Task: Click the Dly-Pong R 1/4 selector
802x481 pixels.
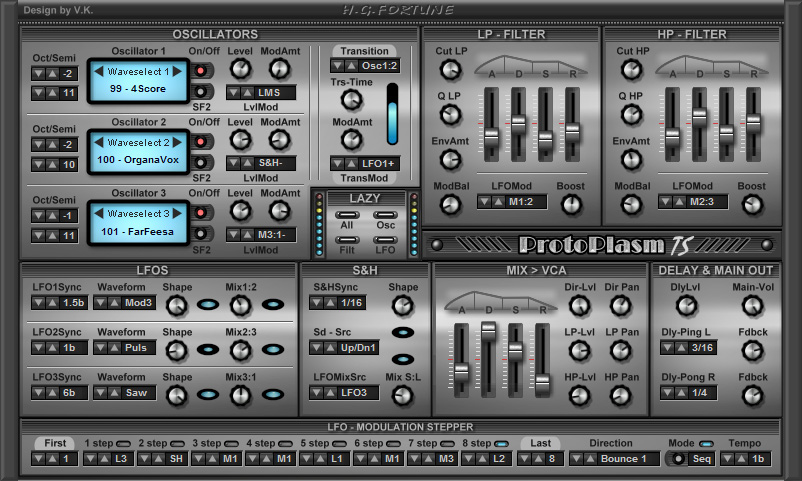Action: (688, 393)
